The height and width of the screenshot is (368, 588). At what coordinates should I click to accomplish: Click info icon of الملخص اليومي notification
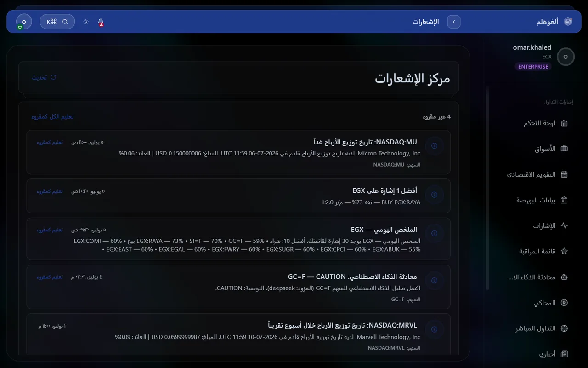point(434,233)
